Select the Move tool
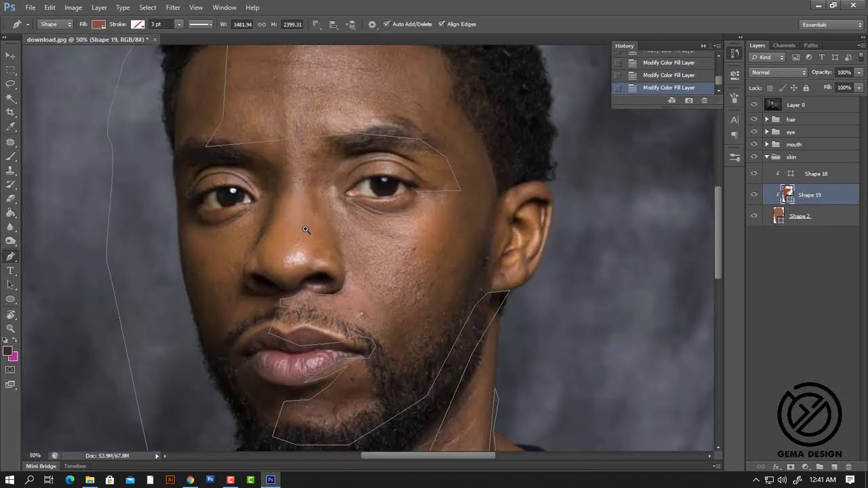The image size is (868, 488). pos(10,56)
